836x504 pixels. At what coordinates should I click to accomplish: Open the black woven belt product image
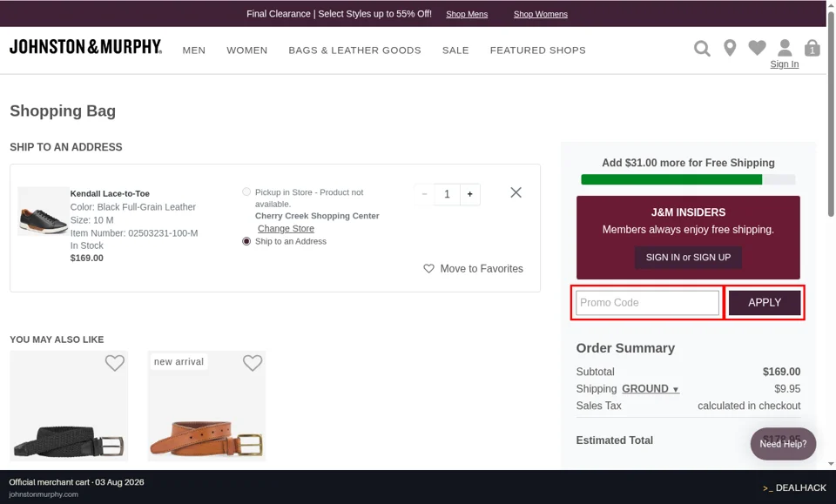[x=69, y=406]
